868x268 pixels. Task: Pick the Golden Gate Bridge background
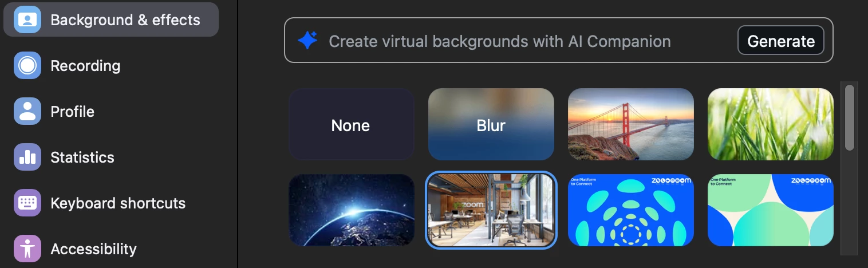[631, 124]
